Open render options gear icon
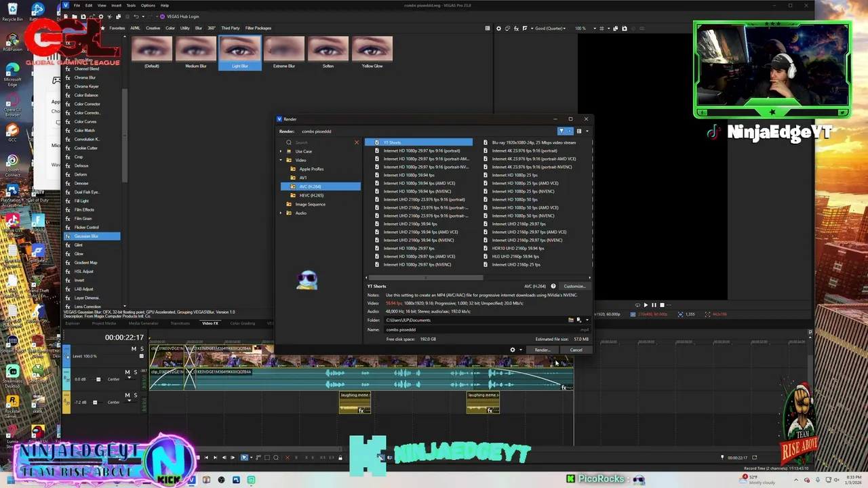The width and height of the screenshot is (868, 488). (513, 350)
